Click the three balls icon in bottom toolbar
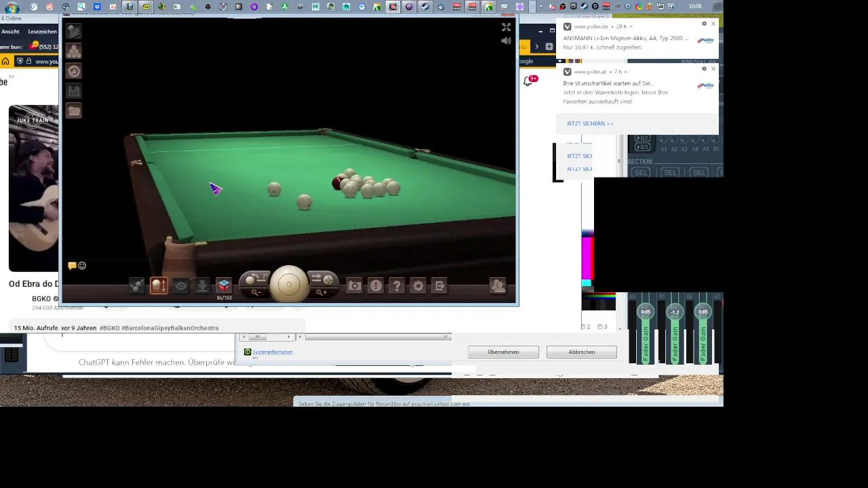The image size is (868, 488). pyautogui.click(x=137, y=286)
